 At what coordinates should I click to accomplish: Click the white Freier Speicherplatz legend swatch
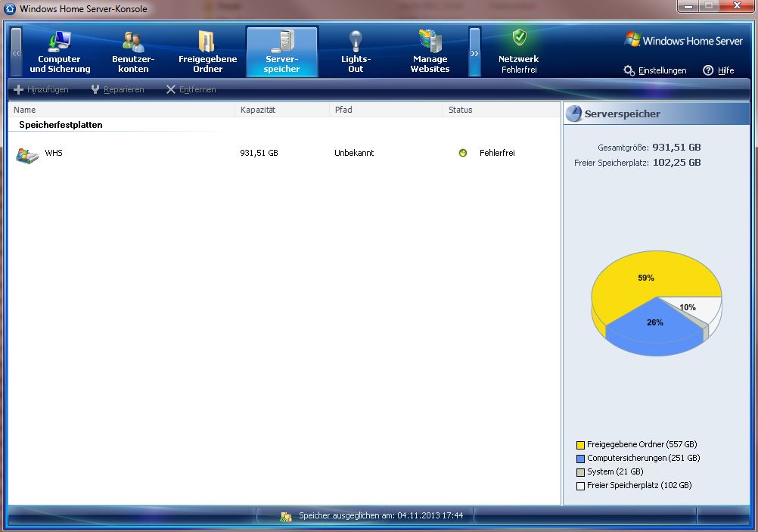click(580, 486)
